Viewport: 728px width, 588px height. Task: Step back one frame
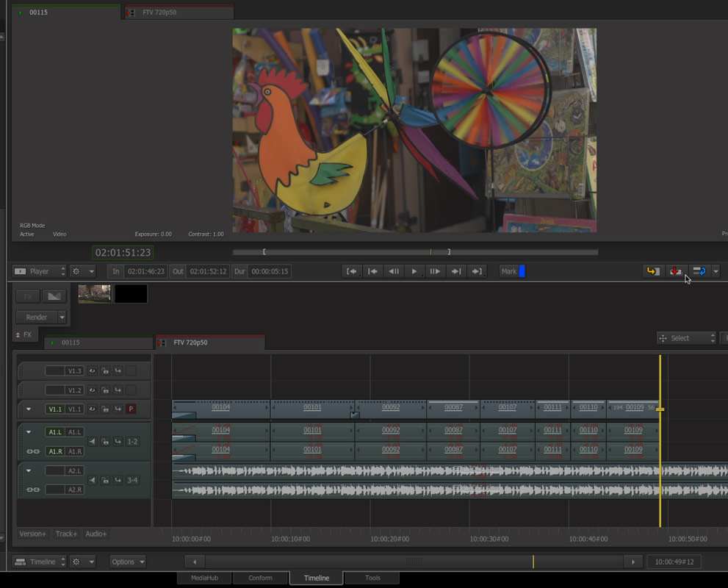[x=394, y=271]
